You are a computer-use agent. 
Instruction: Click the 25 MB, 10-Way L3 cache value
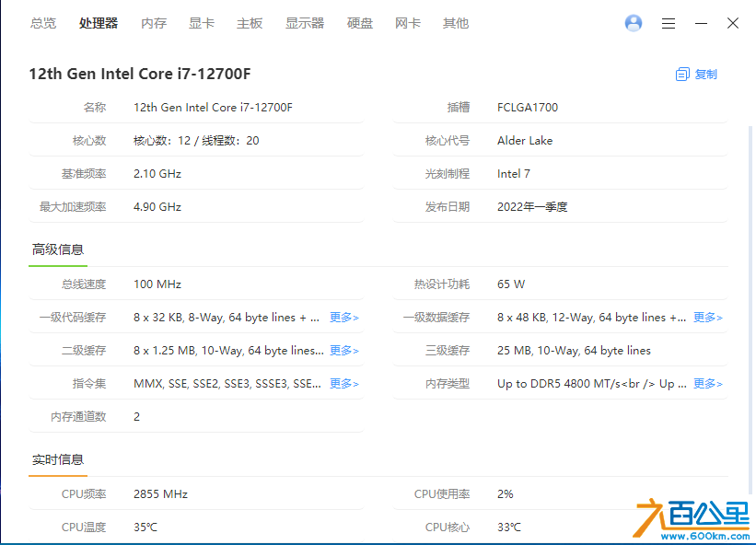574,351
